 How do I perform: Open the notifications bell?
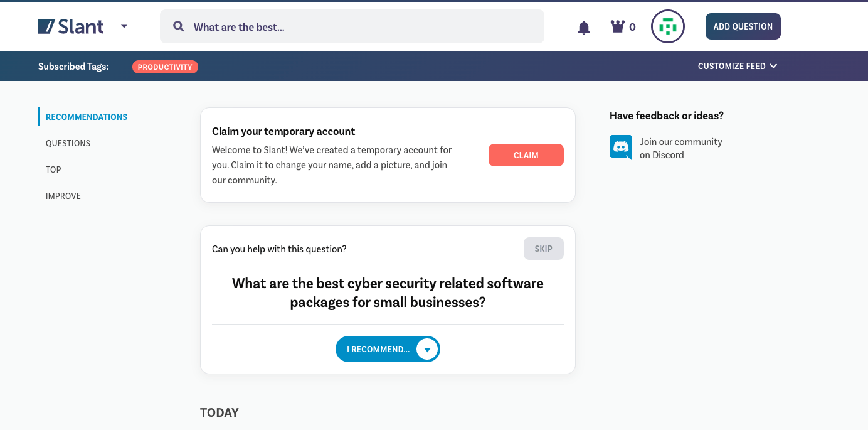[x=584, y=27]
